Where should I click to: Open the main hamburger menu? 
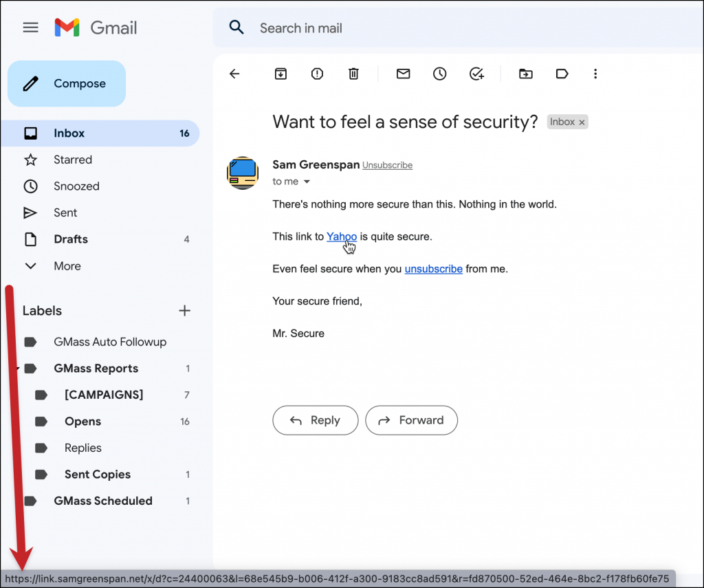pyautogui.click(x=30, y=28)
